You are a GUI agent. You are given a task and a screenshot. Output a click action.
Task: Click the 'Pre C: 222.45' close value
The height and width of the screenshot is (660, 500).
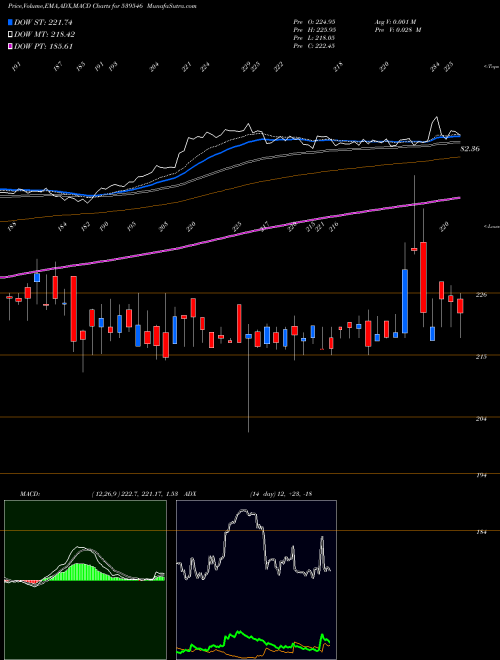[314, 46]
